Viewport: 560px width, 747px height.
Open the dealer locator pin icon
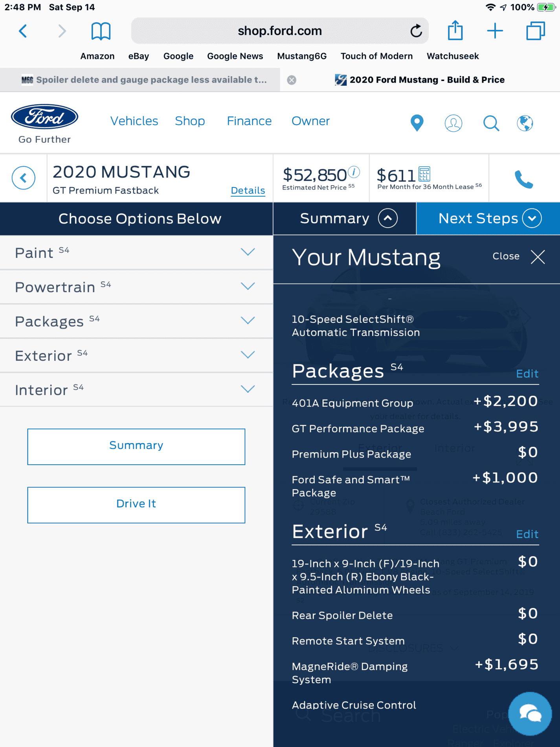(417, 123)
